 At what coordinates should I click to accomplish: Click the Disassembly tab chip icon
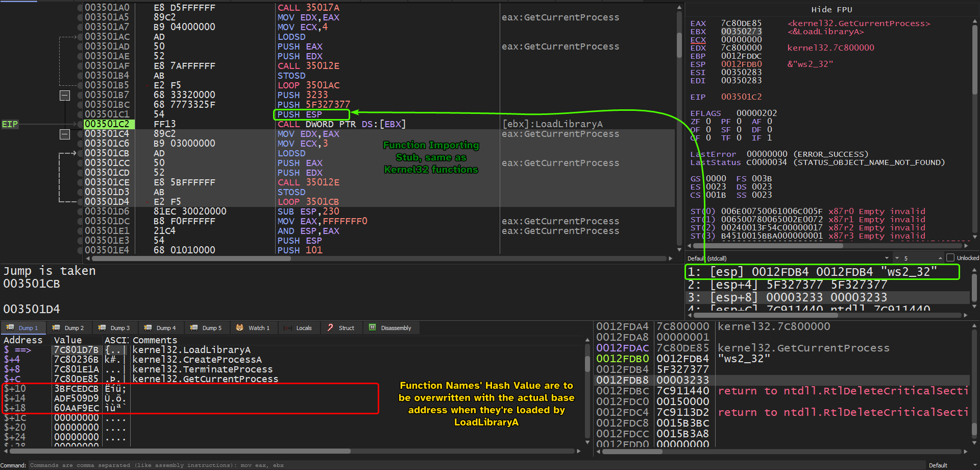pyautogui.click(x=373, y=327)
